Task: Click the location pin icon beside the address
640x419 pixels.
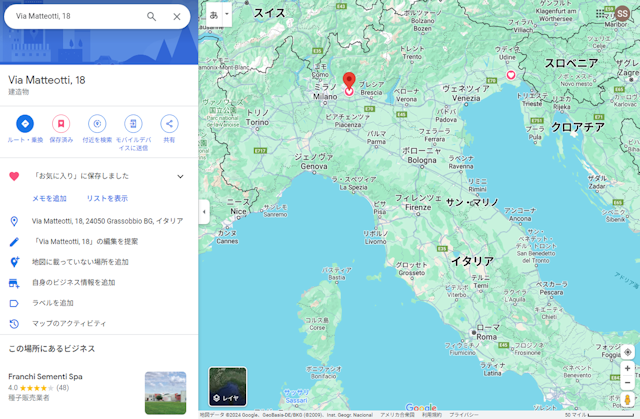Action: point(14,221)
